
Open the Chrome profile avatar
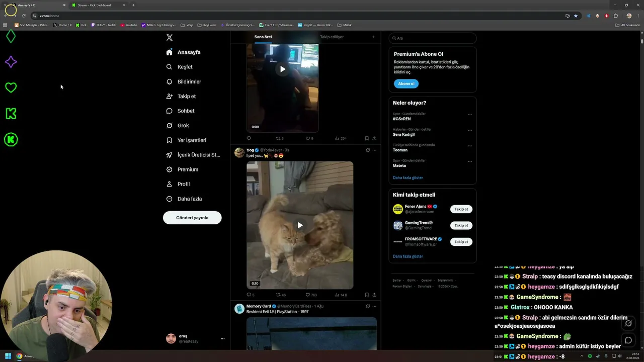[629, 16]
